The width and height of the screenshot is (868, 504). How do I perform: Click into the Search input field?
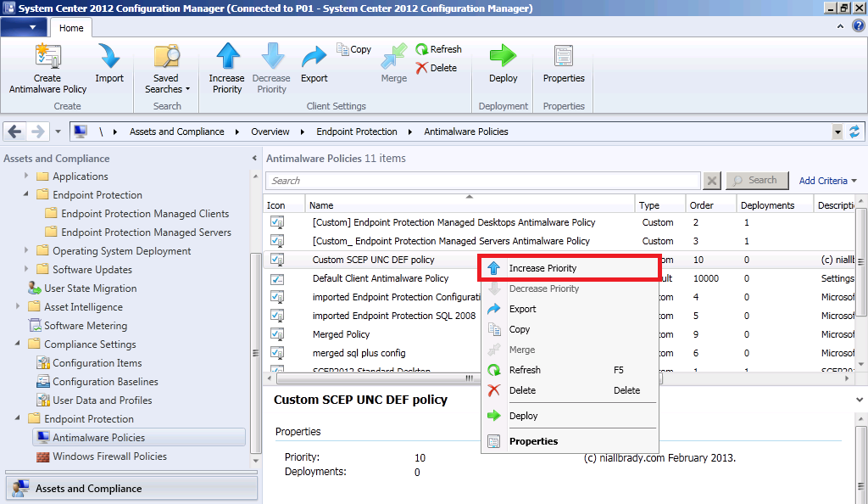[483, 181]
